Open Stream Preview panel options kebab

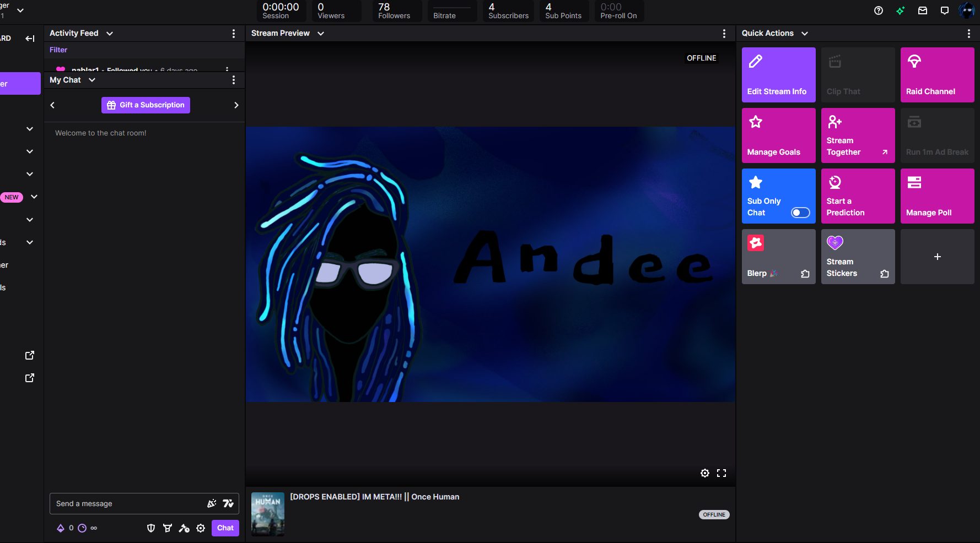[724, 34]
